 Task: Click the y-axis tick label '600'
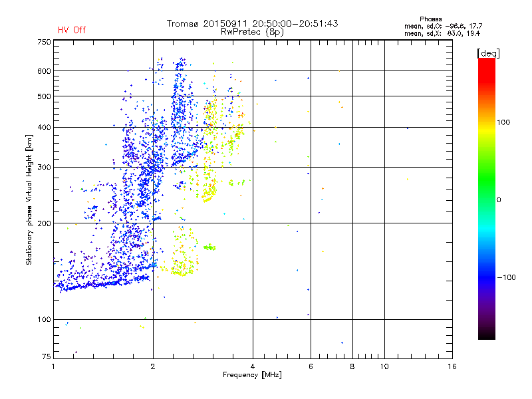(44, 71)
